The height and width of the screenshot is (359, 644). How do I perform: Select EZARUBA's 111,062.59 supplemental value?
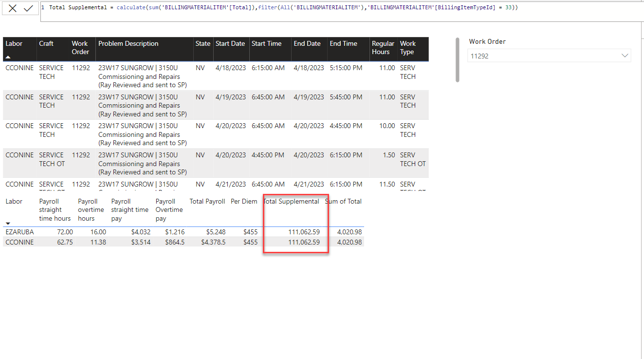tap(304, 232)
